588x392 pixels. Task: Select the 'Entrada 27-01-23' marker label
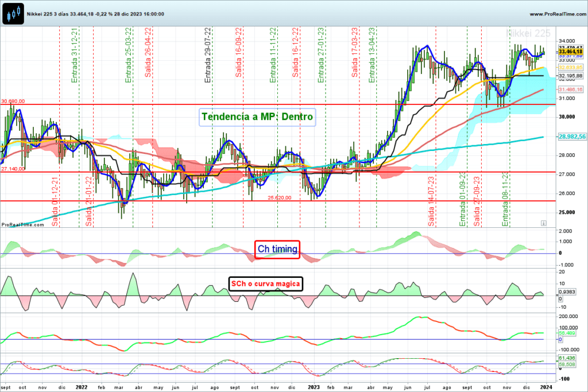point(321,55)
